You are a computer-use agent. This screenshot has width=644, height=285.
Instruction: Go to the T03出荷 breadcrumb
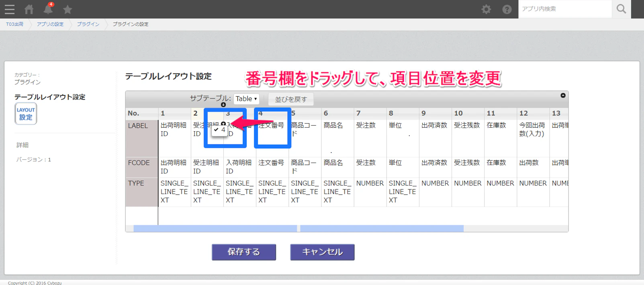pyautogui.click(x=14, y=24)
